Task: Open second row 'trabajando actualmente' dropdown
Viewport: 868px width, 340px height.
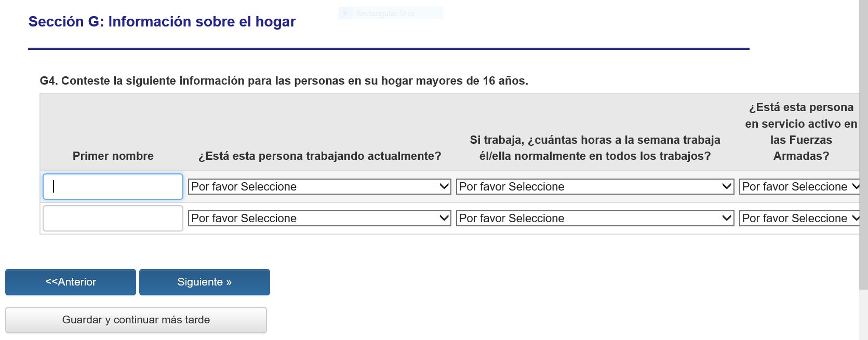Action: pos(319,218)
